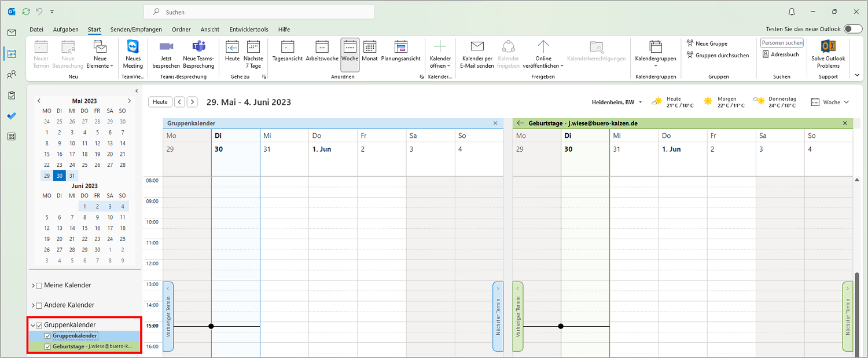
Task: Open the notification bell
Action: (x=792, y=12)
